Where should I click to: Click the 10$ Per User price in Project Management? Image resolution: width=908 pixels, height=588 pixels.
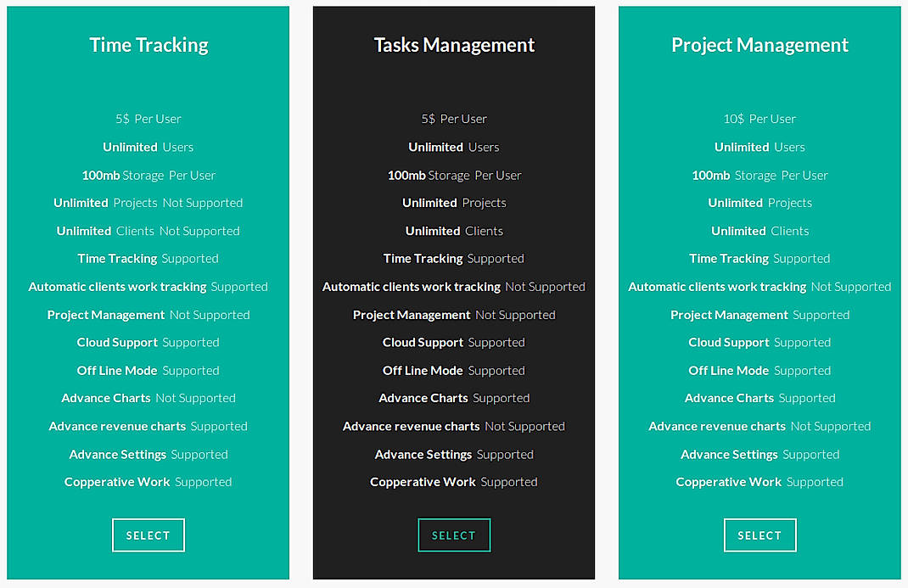tap(759, 119)
